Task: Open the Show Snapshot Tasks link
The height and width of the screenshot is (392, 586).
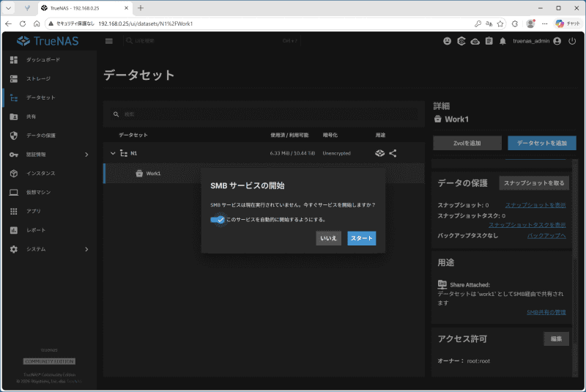Action: pos(527,225)
